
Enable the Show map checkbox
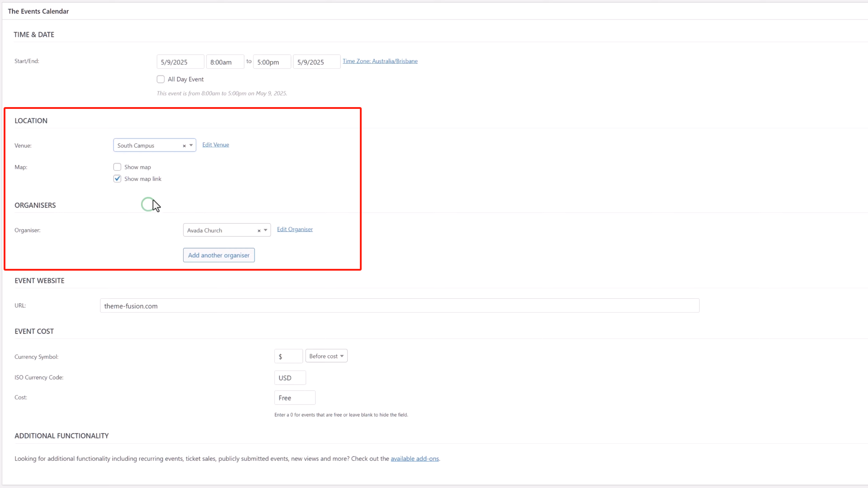(x=117, y=167)
